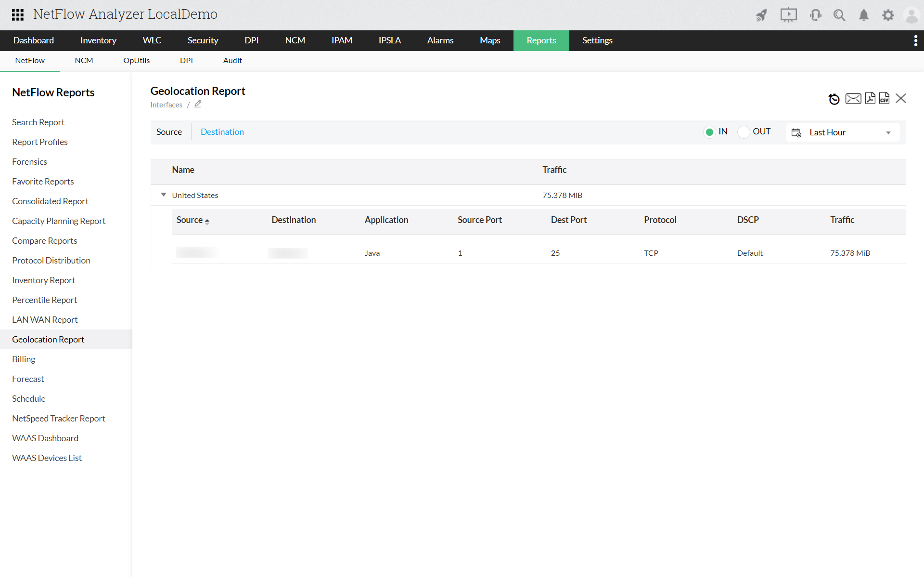Select the IN radio button
Screen dimensions: 924x578
coord(710,131)
